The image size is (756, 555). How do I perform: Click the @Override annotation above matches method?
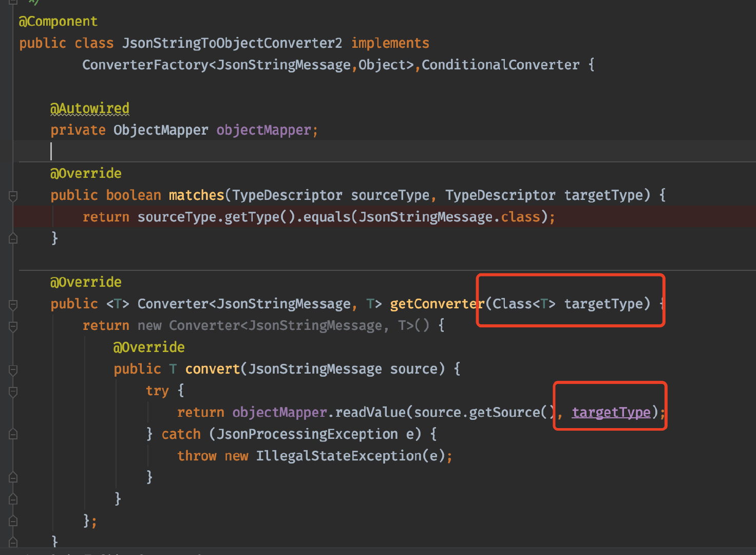86,173
